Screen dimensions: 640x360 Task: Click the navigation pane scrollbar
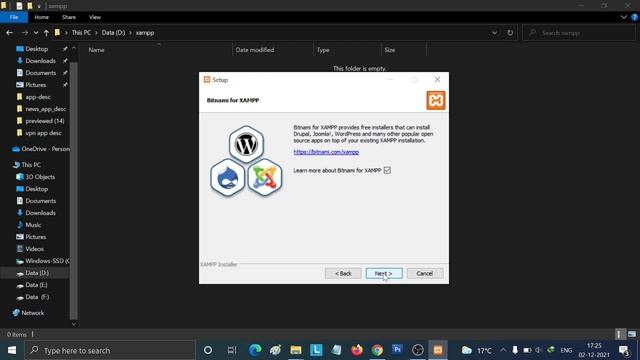(73, 191)
